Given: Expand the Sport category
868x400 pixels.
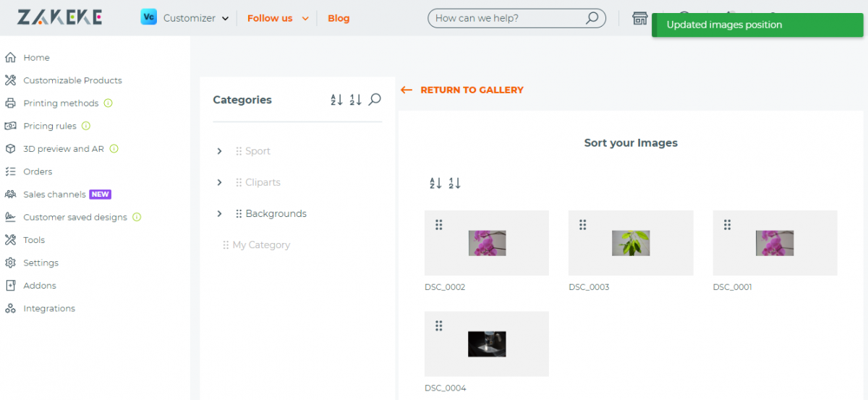Looking at the screenshot, I should click(219, 151).
